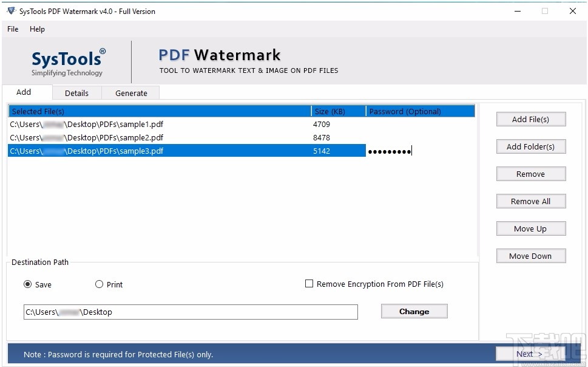Click the Add File(s) button

click(530, 119)
